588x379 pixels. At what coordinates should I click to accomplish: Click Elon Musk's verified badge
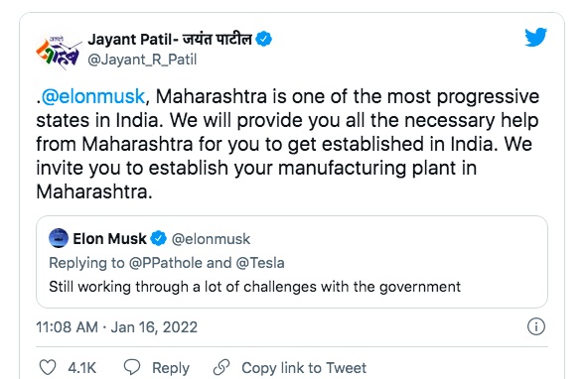[158, 238]
